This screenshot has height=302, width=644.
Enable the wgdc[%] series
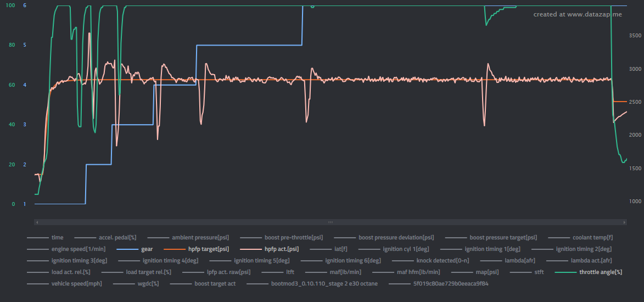click(x=148, y=284)
